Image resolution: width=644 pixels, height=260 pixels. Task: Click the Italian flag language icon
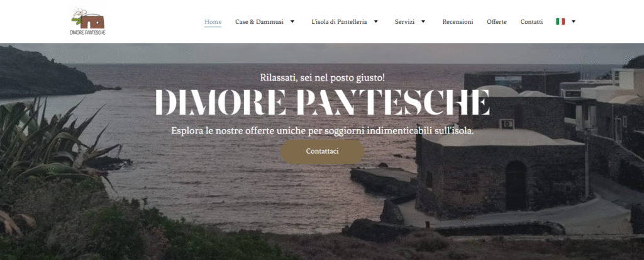(x=560, y=22)
